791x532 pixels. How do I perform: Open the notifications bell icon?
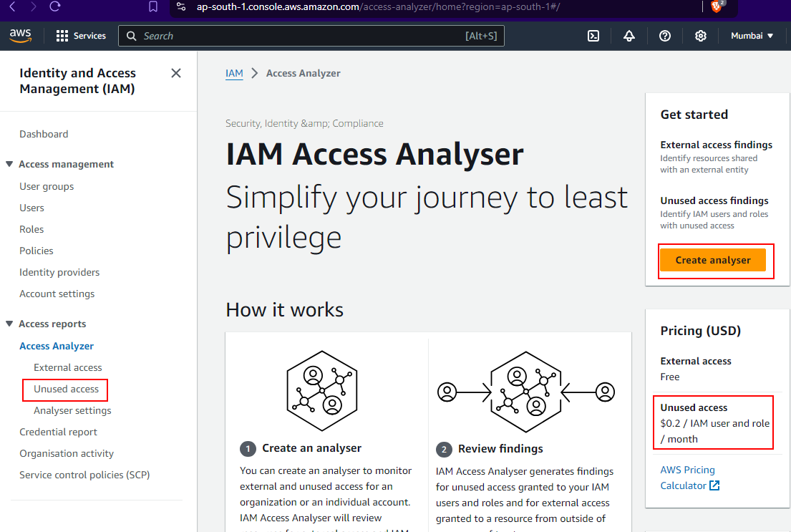click(x=629, y=36)
